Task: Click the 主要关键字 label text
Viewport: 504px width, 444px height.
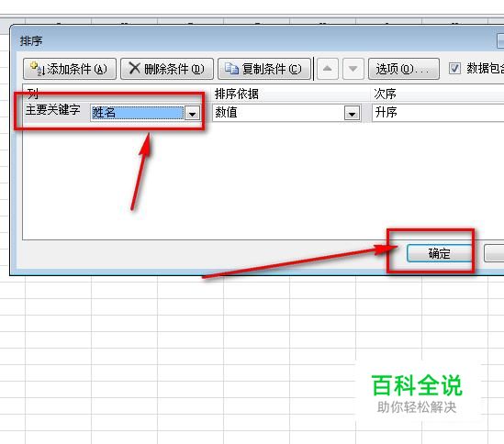Action: coord(53,110)
